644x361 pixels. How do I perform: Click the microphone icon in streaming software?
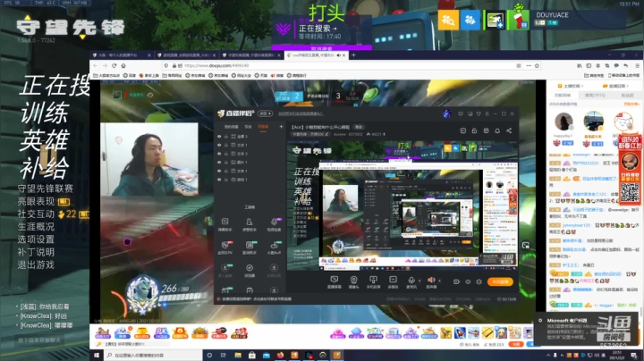click(411, 281)
